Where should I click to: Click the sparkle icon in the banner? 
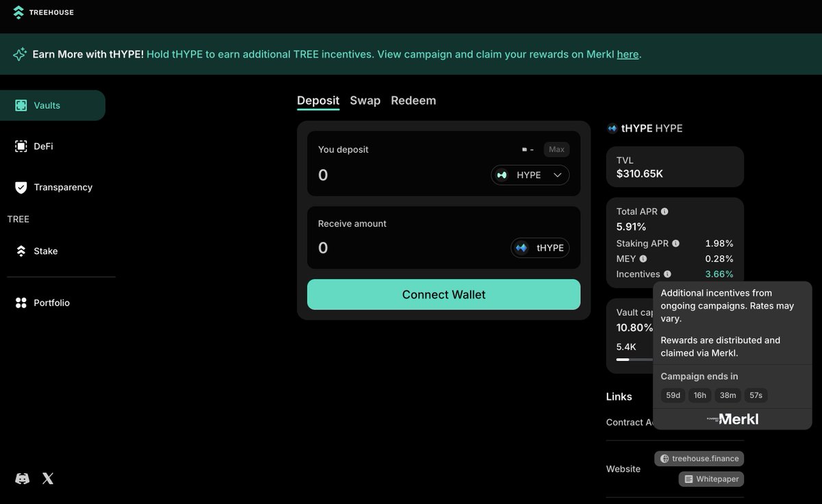(x=20, y=54)
